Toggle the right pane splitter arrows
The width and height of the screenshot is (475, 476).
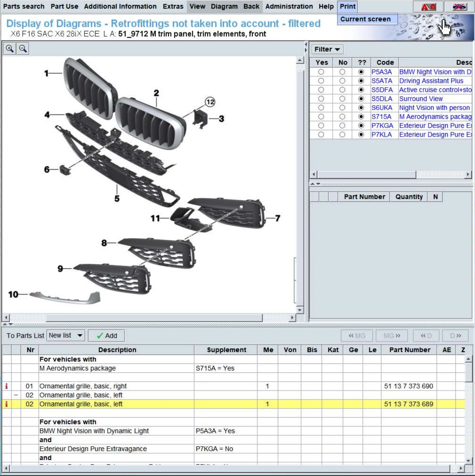coord(315,184)
